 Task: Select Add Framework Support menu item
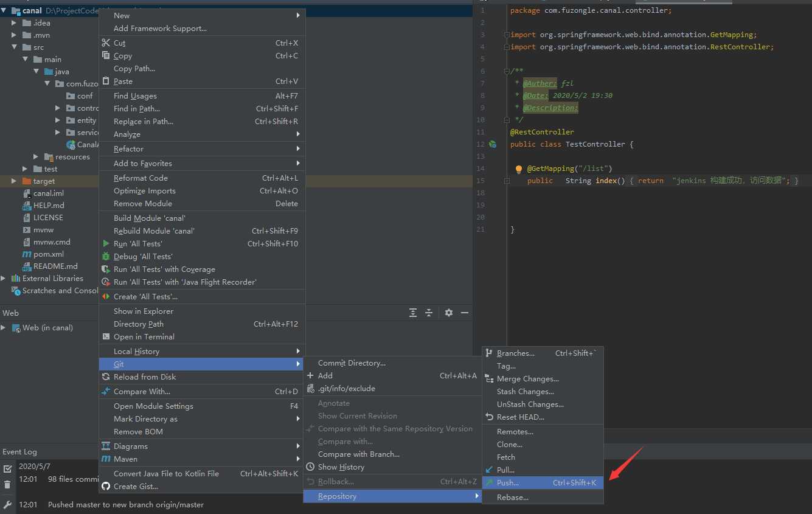coord(202,28)
